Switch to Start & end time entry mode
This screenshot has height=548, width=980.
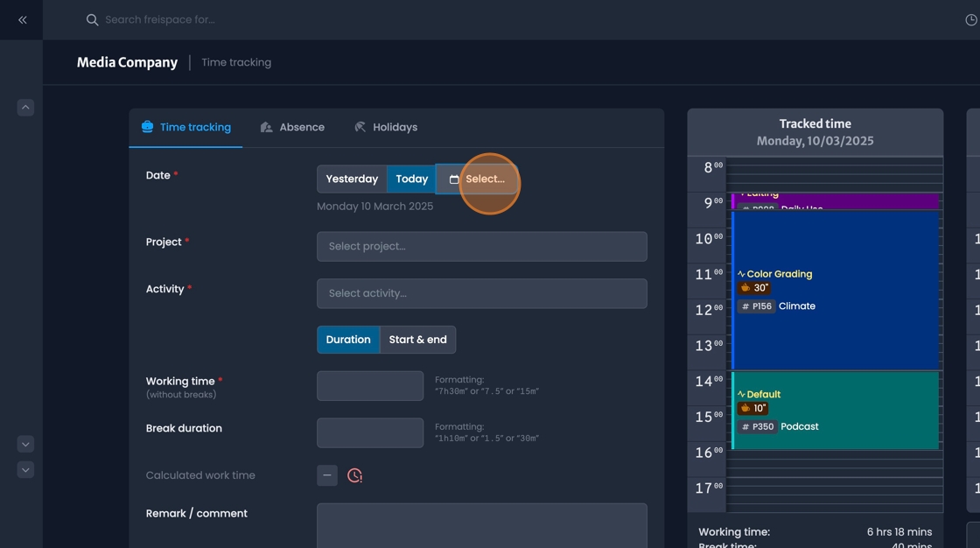(417, 340)
